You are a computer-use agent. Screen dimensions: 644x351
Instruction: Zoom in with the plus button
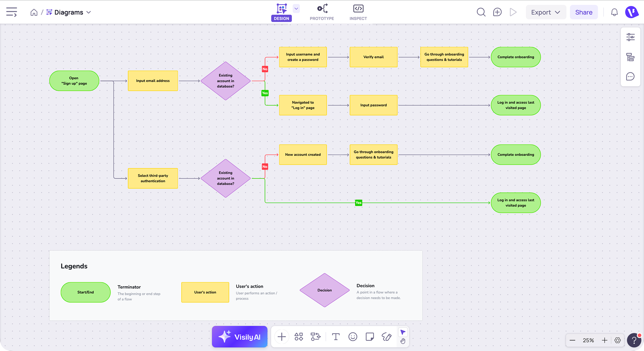tap(604, 340)
